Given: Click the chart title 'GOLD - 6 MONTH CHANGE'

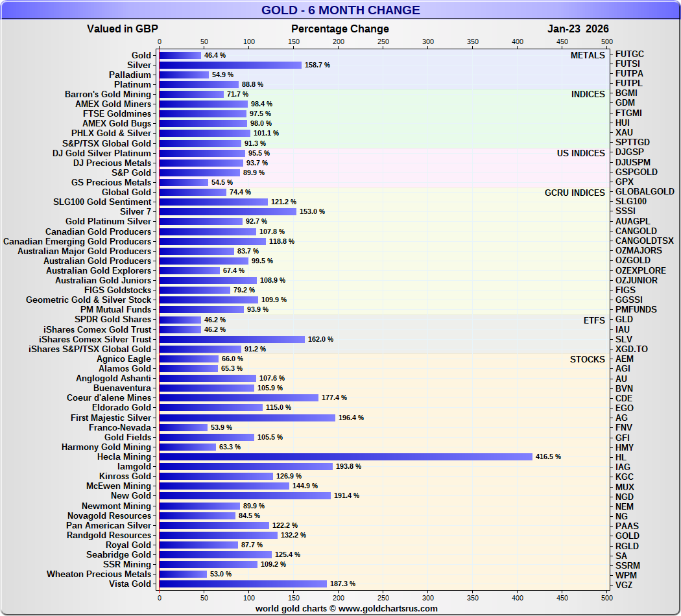Looking at the screenshot, I should [340, 10].
